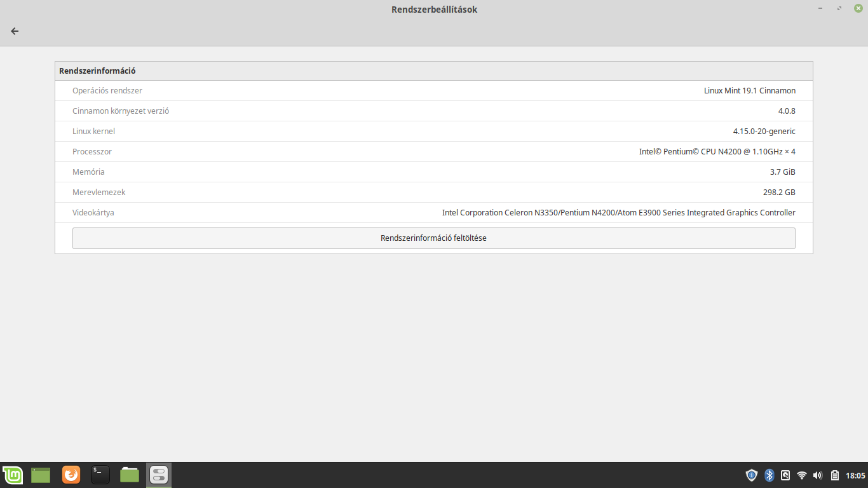868x488 pixels.
Task: Click the Processzor label
Action: pos(92,152)
